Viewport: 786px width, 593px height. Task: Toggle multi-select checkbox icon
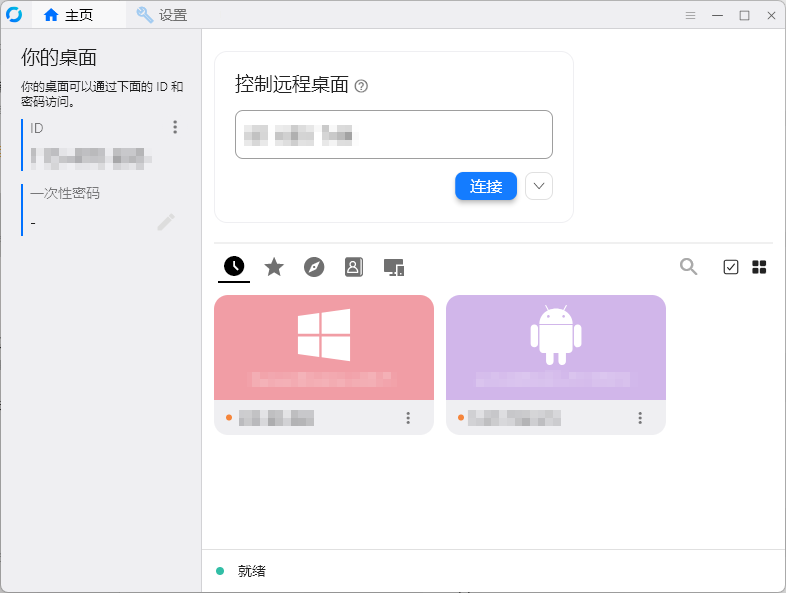[x=731, y=267]
